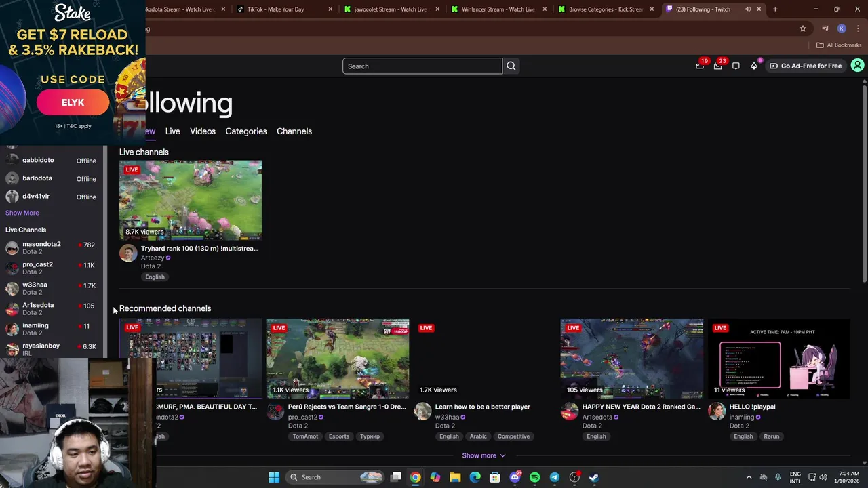
Task: Click the Competitive tag under w33haa
Action: [513, 436]
